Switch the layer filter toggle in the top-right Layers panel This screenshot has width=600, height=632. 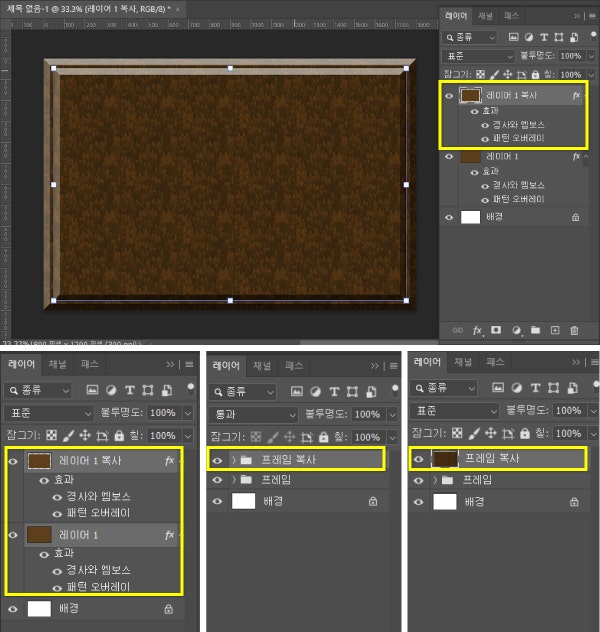(x=594, y=36)
